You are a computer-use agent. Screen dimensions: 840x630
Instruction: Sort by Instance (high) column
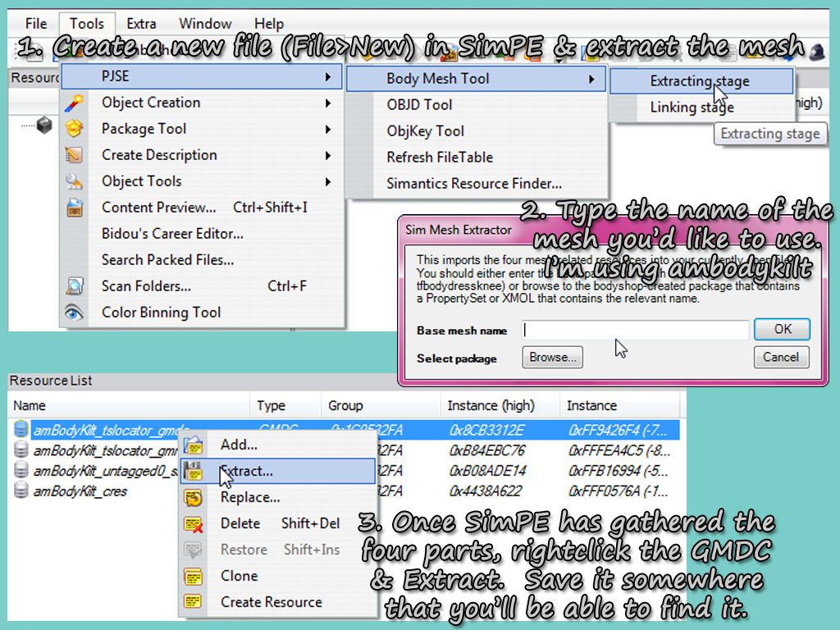point(500,406)
